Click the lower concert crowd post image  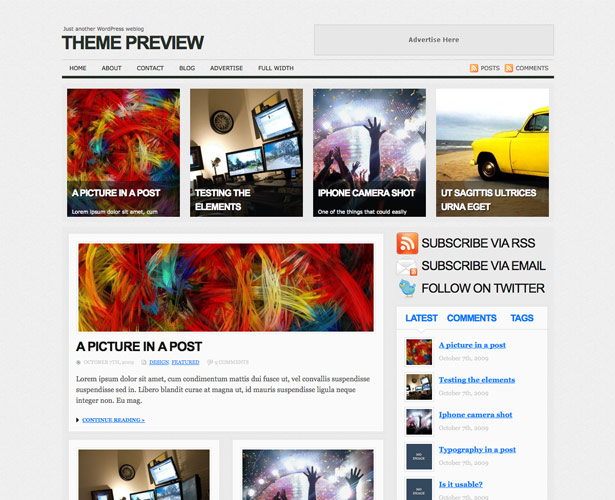(308, 475)
